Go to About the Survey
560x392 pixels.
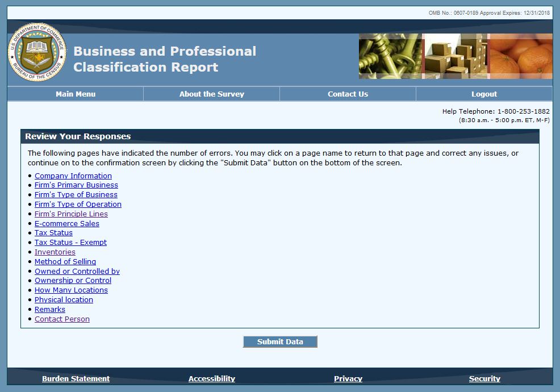tap(212, 94)
